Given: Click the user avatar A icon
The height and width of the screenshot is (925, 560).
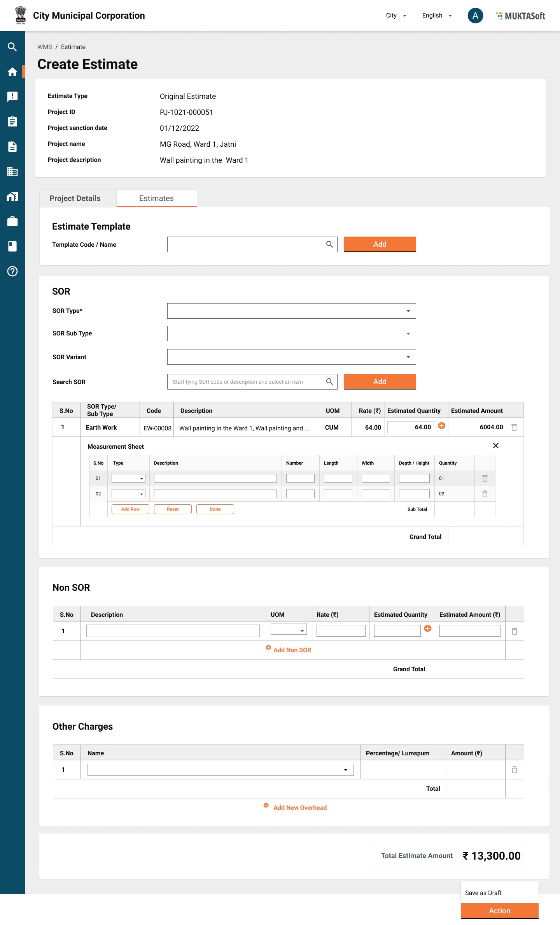Looking at the screenshot, I should point(475,16).
